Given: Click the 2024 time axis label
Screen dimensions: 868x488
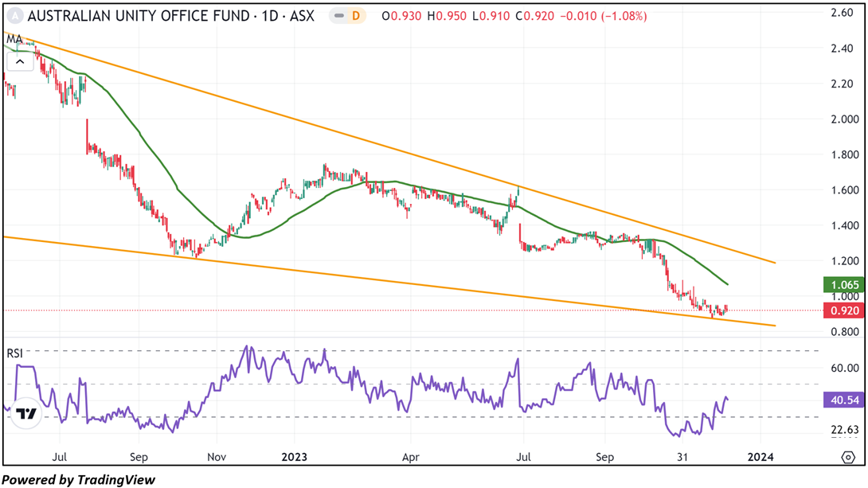Looking at the screenshot, I should 760,457.
